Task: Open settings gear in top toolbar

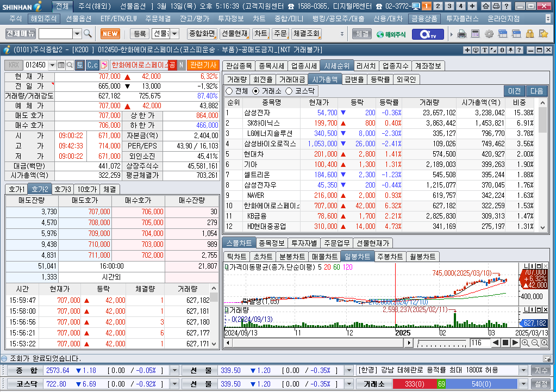Action: (489, 34)
